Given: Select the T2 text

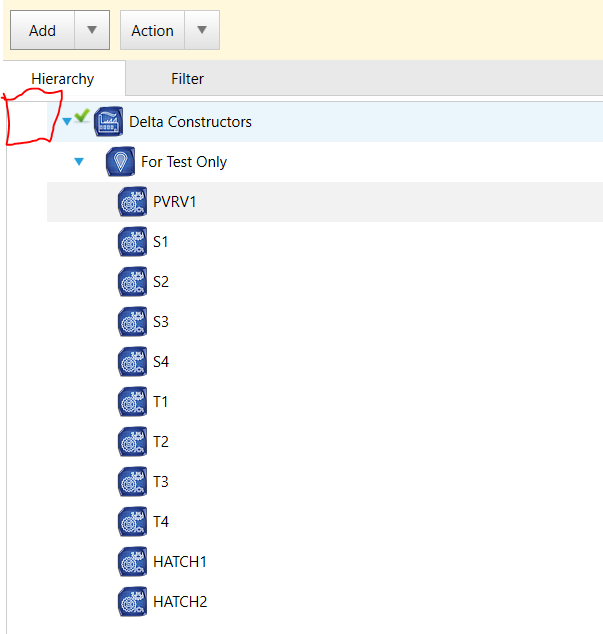Looking at the screenshot, I should click(x=161, y=442).
